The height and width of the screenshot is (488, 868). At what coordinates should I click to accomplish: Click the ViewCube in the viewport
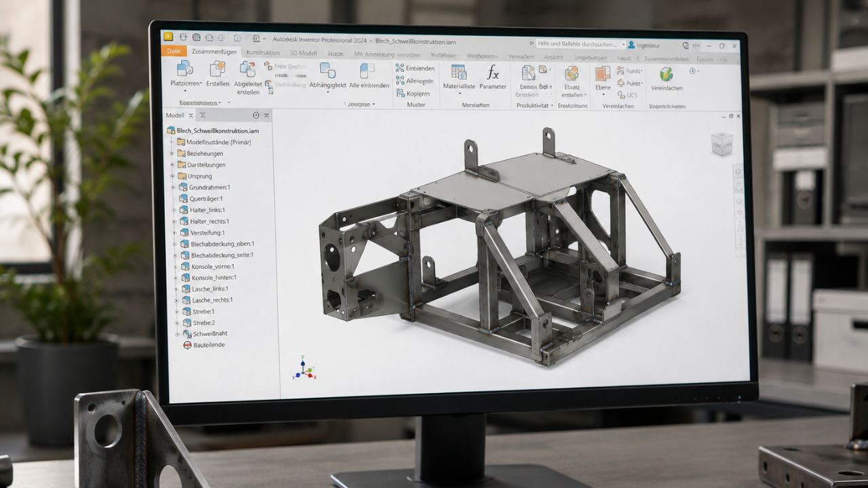click(722, 144)
